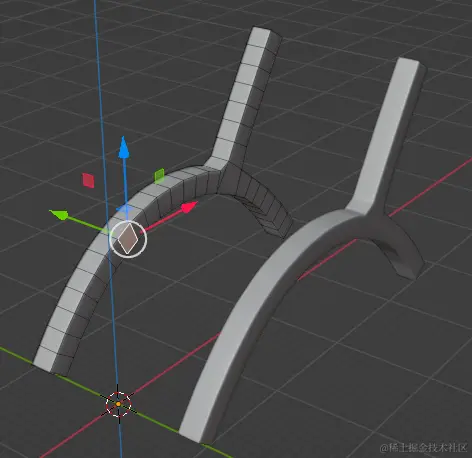Click the top end of the smooth shaded branch
The width and height of the screenshot is (472, 458).
(411, 64)
